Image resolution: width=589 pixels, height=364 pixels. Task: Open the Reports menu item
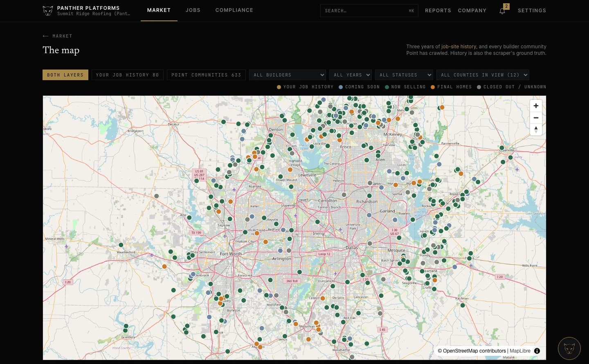[438, 11]
